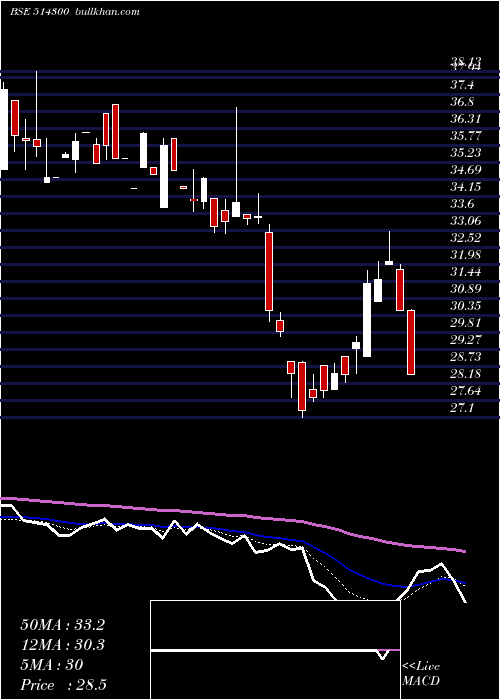This screenshot has width=500, height=700.
Task: Select the 36.8 price level label
Action: pos(462,102)
